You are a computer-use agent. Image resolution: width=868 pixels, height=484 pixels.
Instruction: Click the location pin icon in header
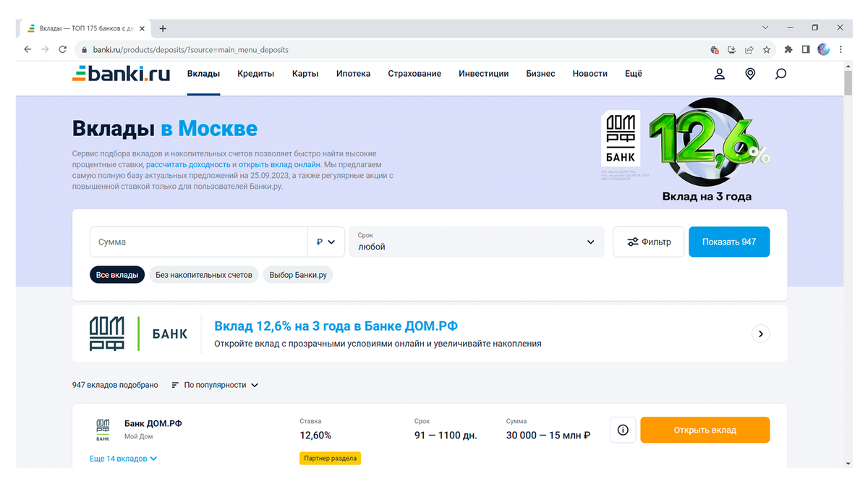point(750,74)
